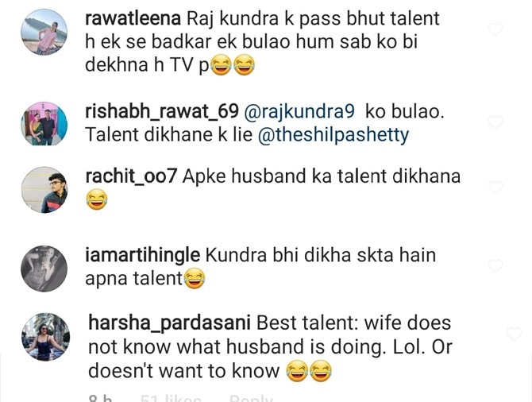Reply to harsha_pardasani's comment

[251, 398]
